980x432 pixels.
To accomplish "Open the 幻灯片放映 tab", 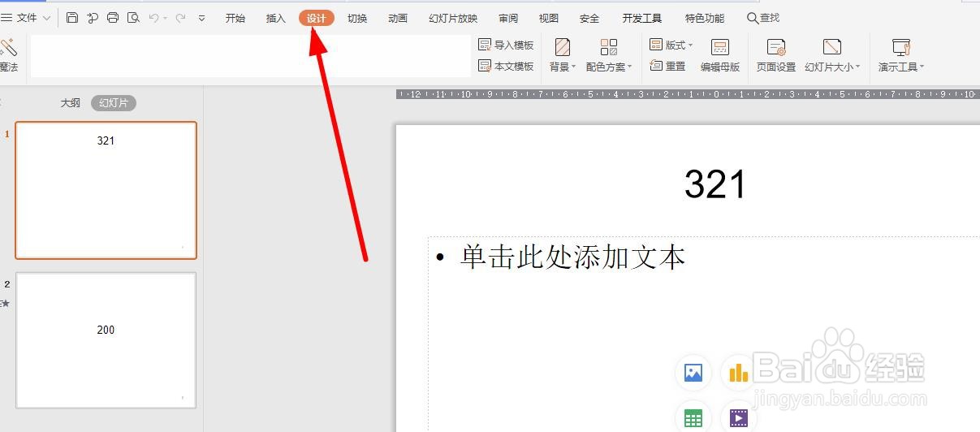I will (453, 18).
